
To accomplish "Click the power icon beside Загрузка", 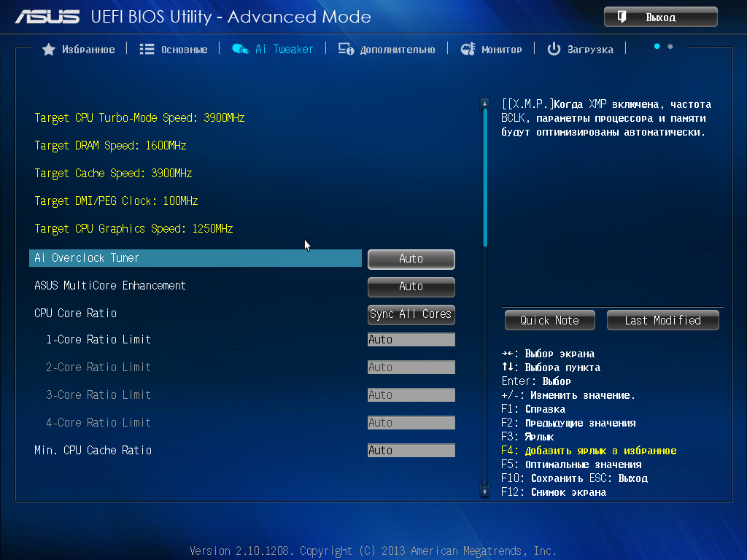I will [x=554, y=49].
